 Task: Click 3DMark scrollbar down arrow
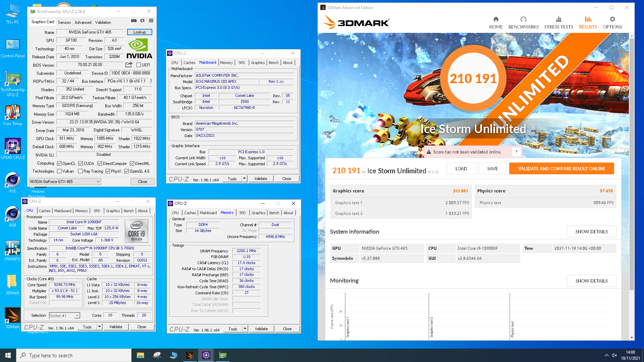click(x=632, y=338)
